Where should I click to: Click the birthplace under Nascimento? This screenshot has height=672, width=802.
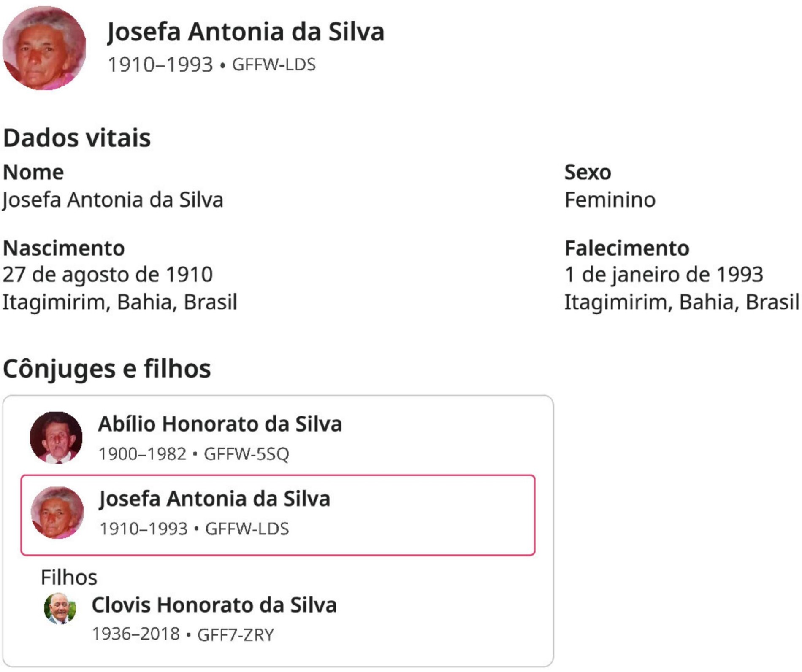click(120, 302)
